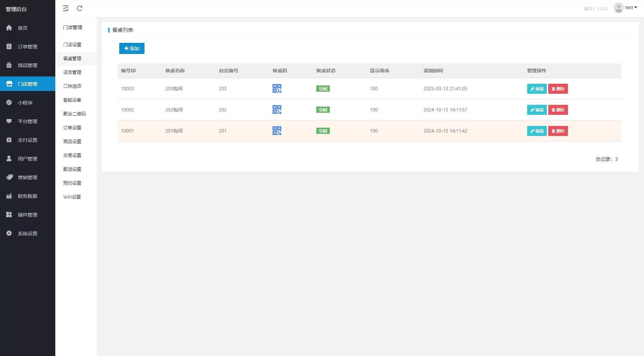The height and width of the screenshot is (356, 644).
Task: Delete table 203包间
Action: 558,89
